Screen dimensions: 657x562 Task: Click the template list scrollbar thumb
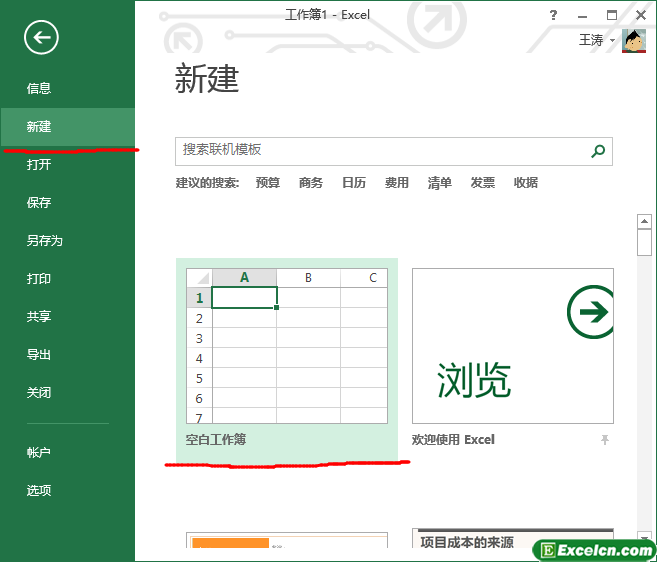pos(644,242)
